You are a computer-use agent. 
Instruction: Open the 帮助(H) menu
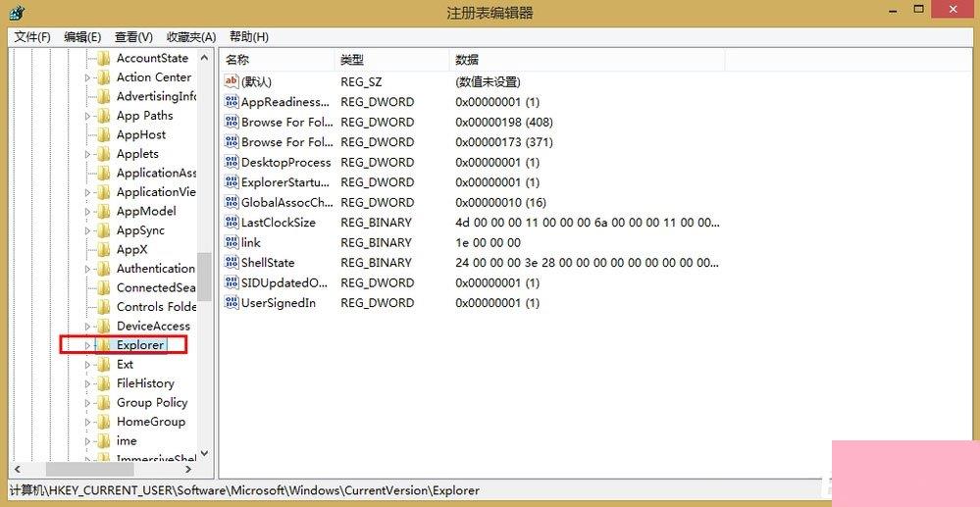point(249,37)
